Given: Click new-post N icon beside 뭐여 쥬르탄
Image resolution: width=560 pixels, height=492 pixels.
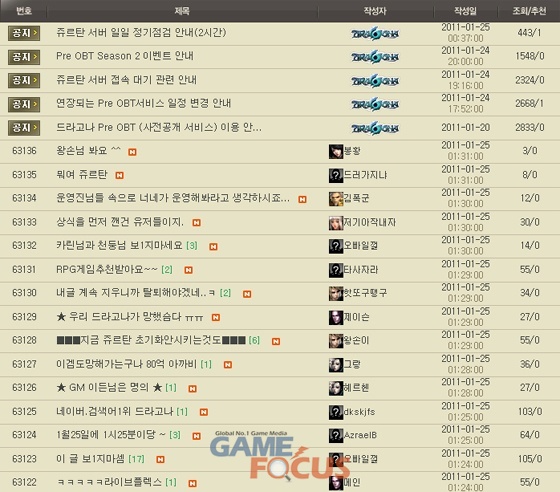Looking at the screenshot, I should click(x=119, y=175).
